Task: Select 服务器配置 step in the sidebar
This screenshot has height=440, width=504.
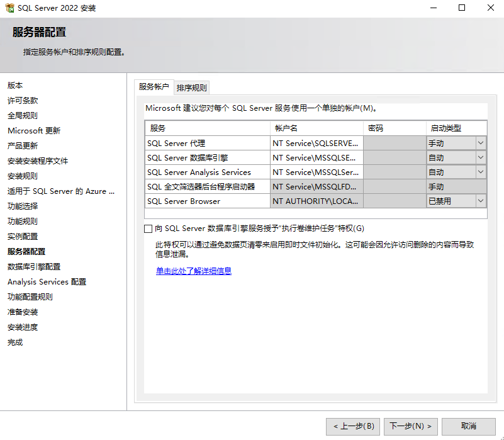Action: coord(26,252)
